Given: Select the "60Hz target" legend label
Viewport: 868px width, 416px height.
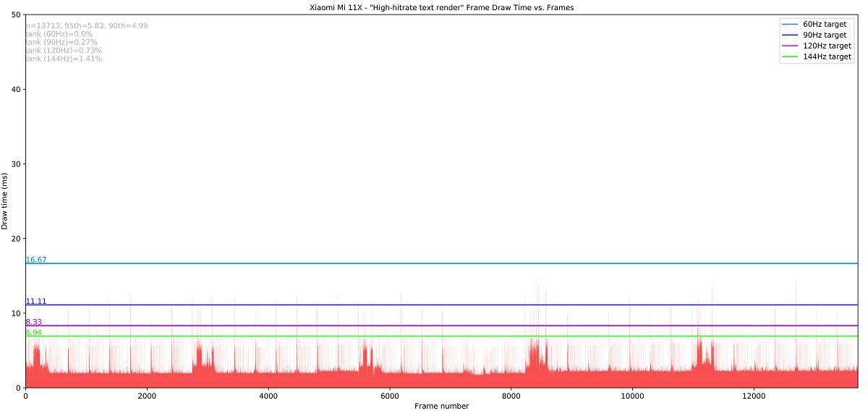Looking at the screenshot, I should pos(824,24).
